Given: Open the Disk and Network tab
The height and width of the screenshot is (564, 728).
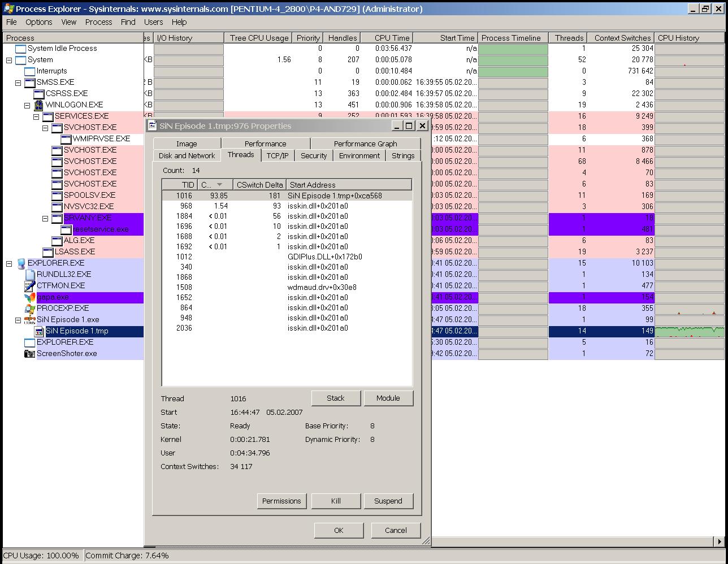Looking at the screenshot, I should point(187,155).
